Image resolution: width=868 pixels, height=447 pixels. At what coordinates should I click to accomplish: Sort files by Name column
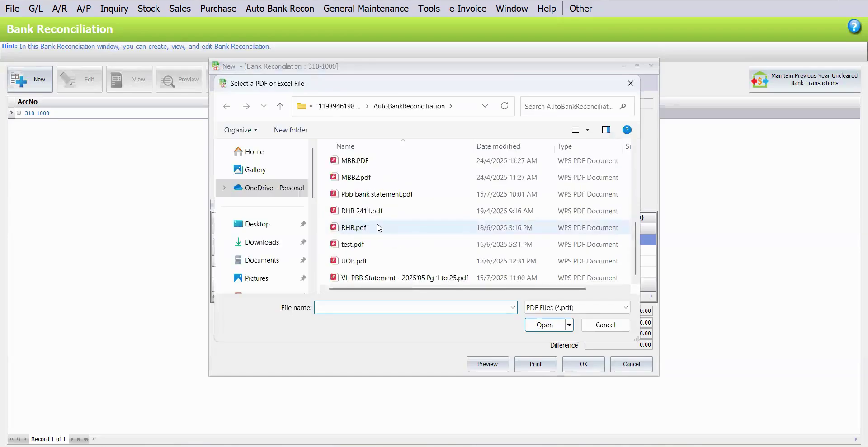(345, 146)
